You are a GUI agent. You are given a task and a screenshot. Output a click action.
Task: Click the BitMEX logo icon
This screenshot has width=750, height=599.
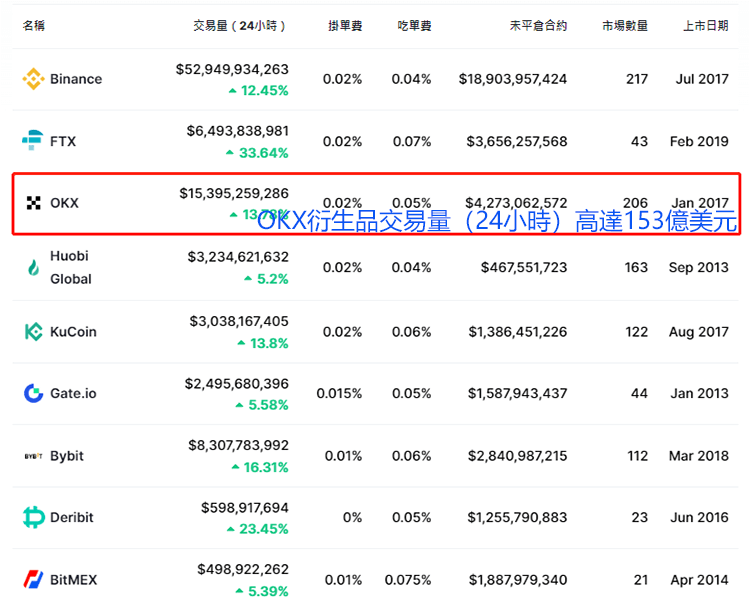[33, 579]
